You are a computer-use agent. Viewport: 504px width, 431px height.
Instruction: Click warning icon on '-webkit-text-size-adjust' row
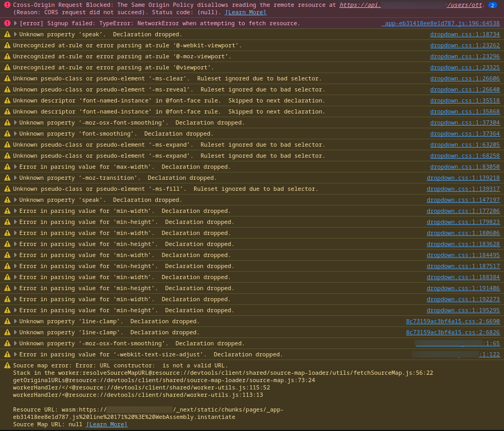pyautogui.click(x=7, y=355)
